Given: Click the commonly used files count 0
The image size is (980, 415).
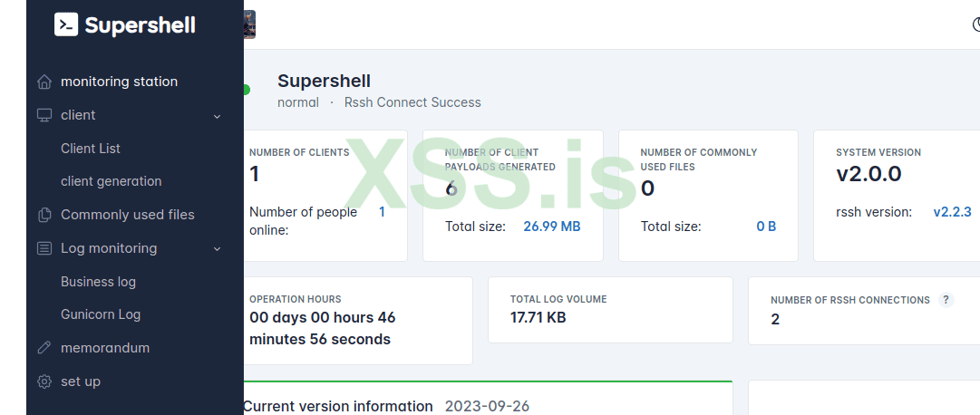Looking at the screenshot, I should tap(647, 188).
